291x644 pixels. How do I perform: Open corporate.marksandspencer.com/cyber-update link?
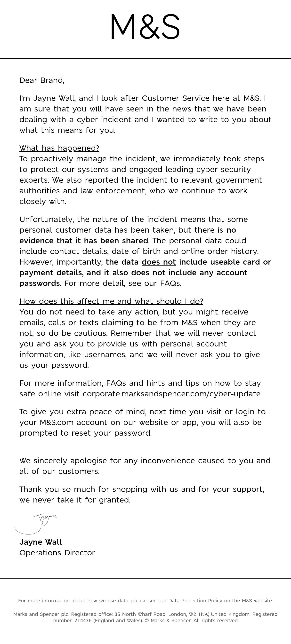[171, 394]
